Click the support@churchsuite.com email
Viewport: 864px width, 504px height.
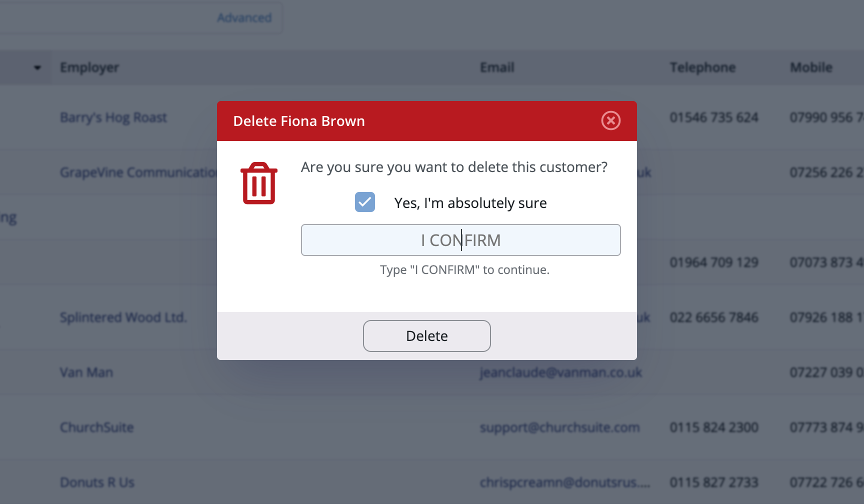pos(560,427)
